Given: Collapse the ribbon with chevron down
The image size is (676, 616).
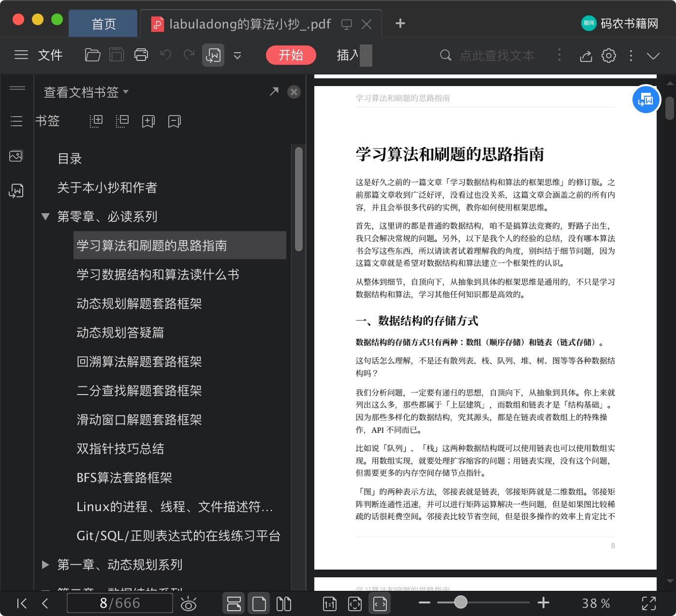Looking at the screenshot, I should pos(653,56).
